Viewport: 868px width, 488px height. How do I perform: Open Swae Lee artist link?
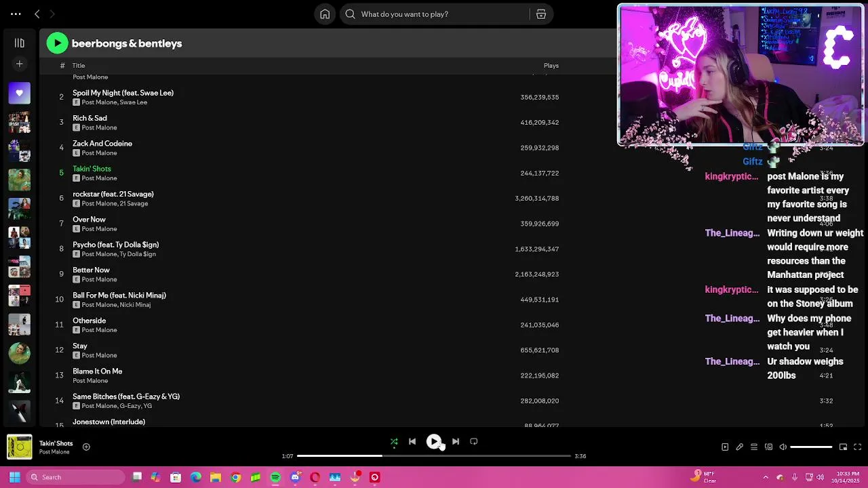134,102
